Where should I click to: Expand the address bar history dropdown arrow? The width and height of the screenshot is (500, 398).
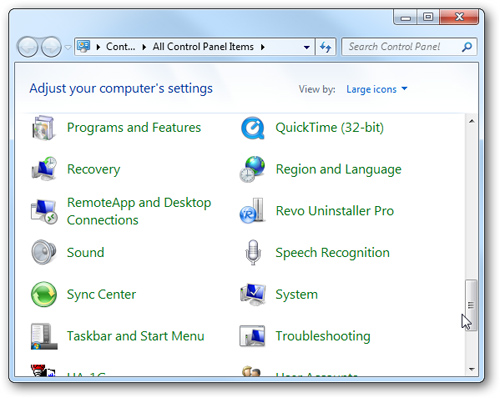coord(307,47)
